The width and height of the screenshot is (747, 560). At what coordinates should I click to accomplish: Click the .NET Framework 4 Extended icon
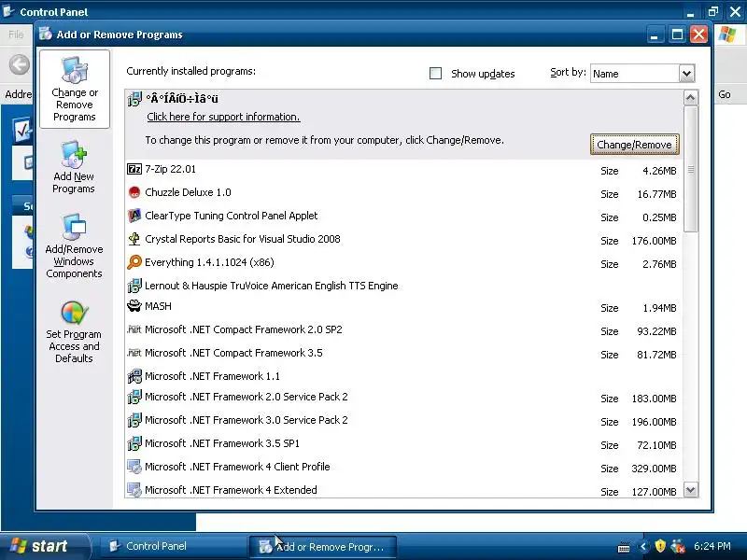(x=134, y=490)
